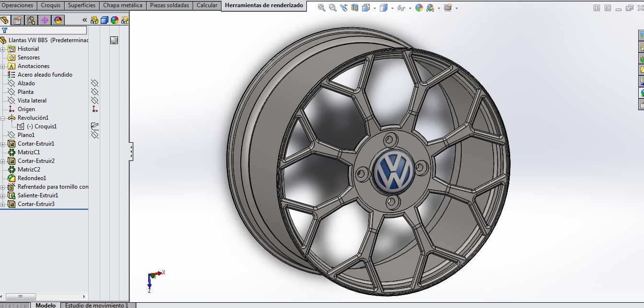Viewport: 644px width, 308px height.
Task: Open the View Orientation icon
Action: coord(366,8)
